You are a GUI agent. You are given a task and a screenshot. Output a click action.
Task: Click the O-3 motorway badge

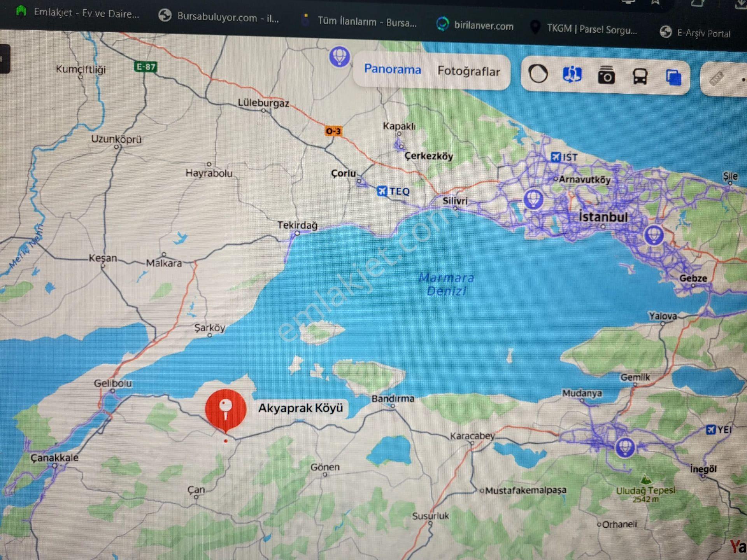333,131
